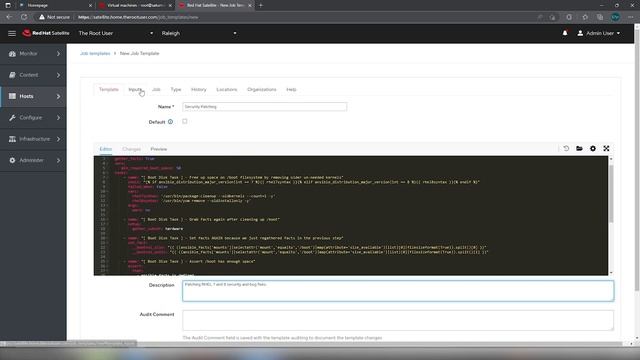The width and height of the screenshot is (640, 360).
Task: Select the Changes sub-tab
Action: [x=131, y=149]
